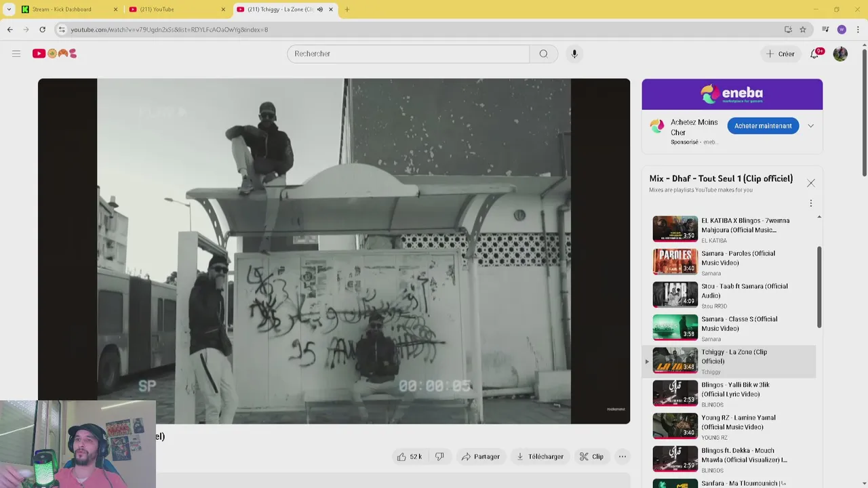Open the EL KATIBA channel name
The height and width of the screenshot is (488, 868).
click(x=713, y=241)
